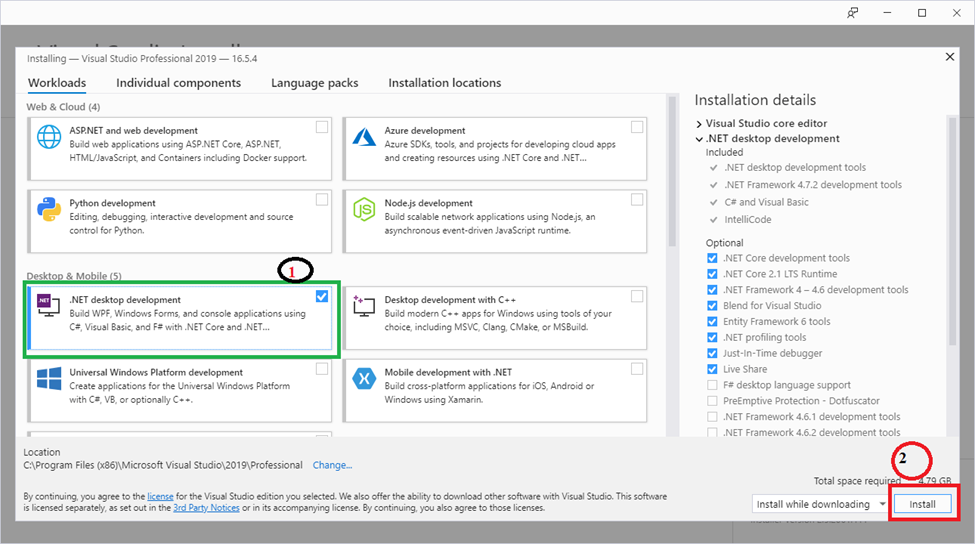975x544 pixels.
Task: Check Mobile development with .NET workload
Action: pyautogui.click(x=637, y=369)
